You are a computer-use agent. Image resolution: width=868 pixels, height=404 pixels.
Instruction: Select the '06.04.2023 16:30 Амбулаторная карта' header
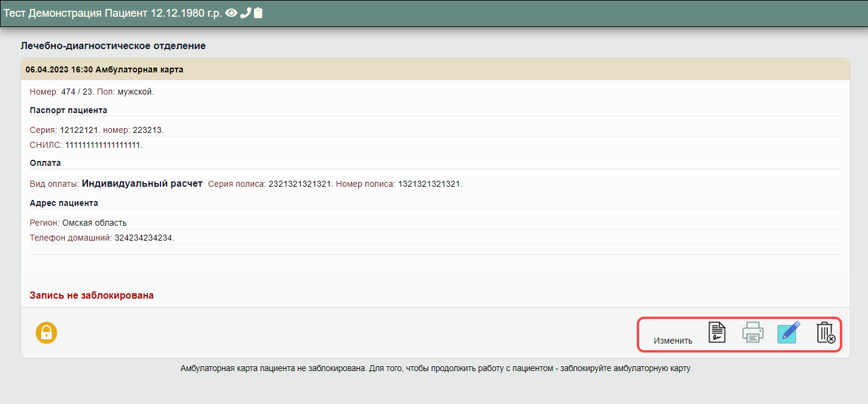coord(104,69)
